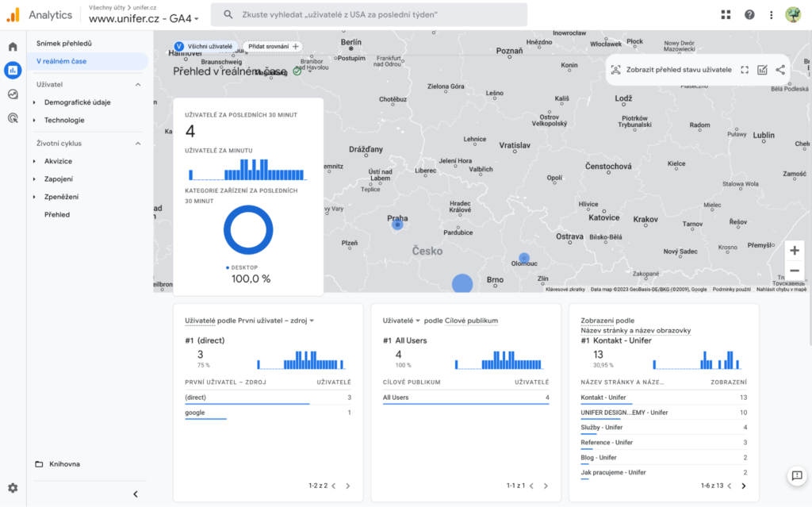Open the Uživatelé metric dropdown in audience card
The image size is (812, 507).
[x=400, y=321]
